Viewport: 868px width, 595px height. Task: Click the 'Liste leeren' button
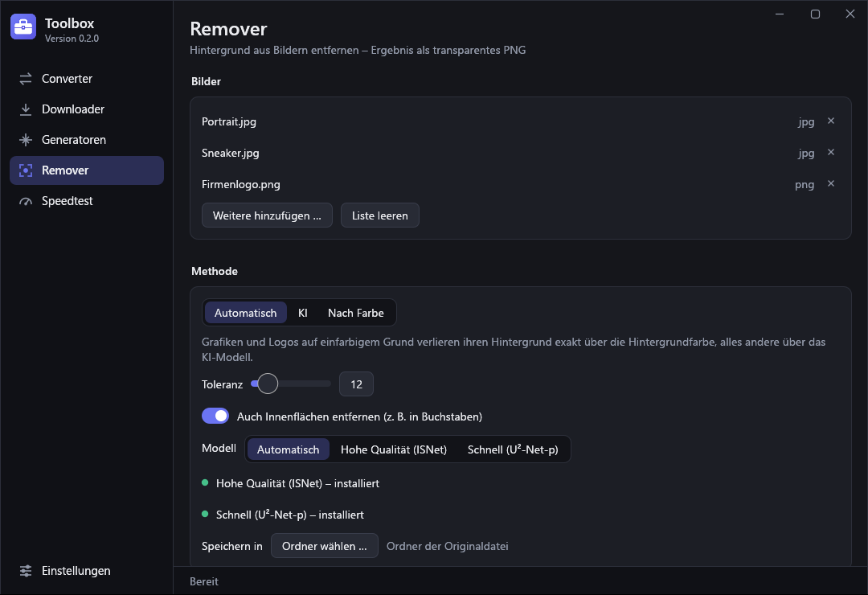pyautogui.click(x=379, y=215)
